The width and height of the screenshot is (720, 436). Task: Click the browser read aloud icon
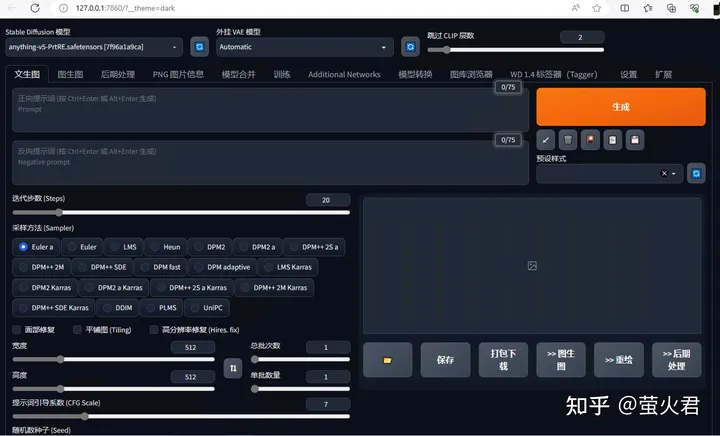pos(575,8)
